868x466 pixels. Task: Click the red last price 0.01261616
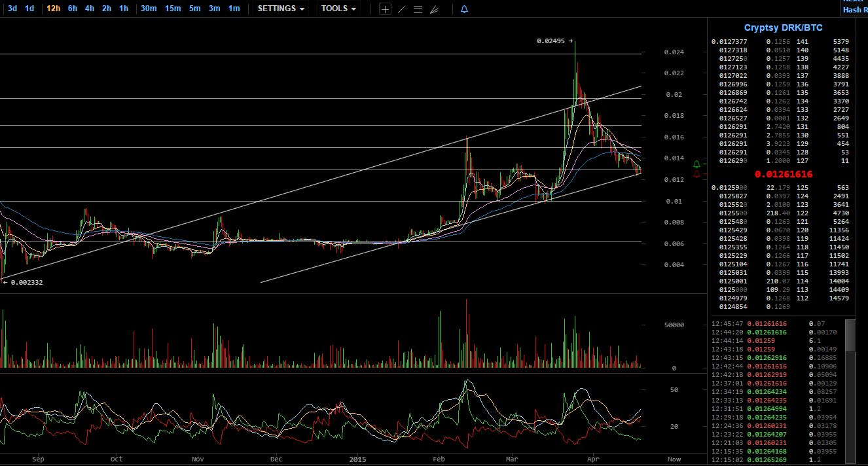coord(783,174)
